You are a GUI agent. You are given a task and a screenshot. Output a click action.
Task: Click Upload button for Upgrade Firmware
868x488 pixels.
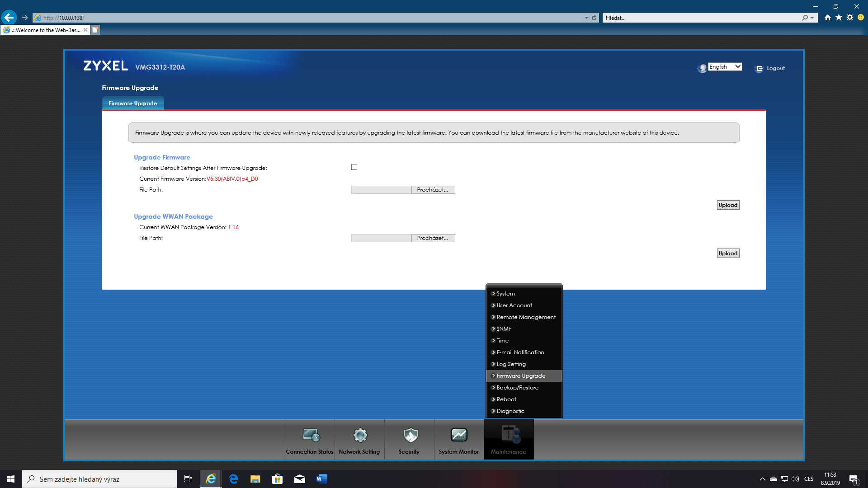click(x=728, y=205)
